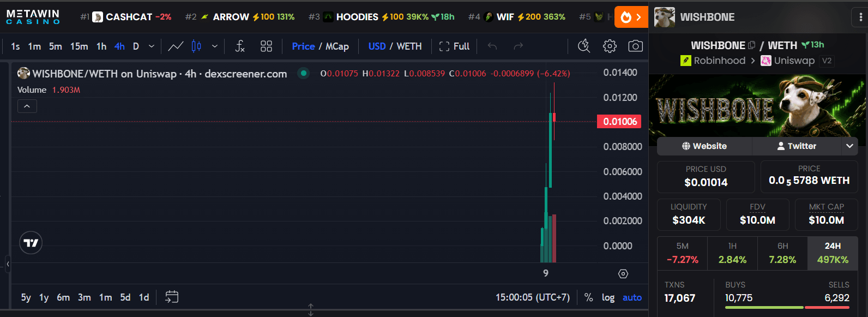Image resolution: width=868 pixels, height=317 pixels.
Task: Set chart range to 3m
Action: pos(84,297)
